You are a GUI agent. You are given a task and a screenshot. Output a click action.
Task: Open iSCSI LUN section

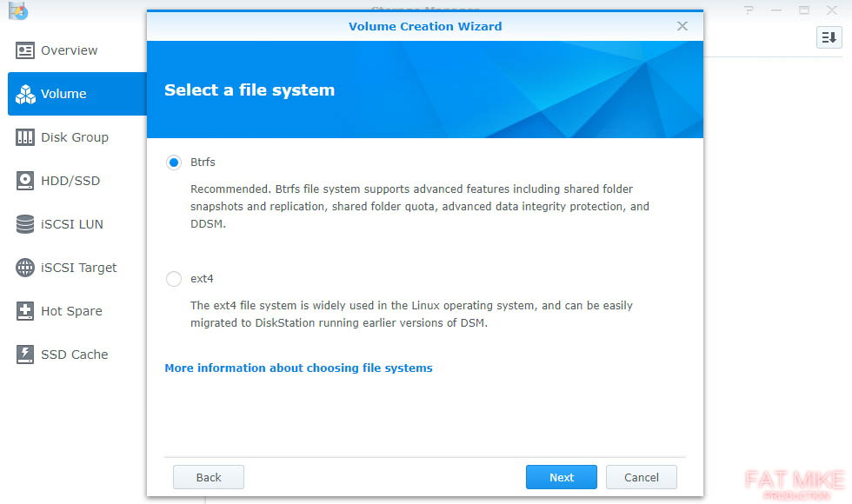(77, 224)
